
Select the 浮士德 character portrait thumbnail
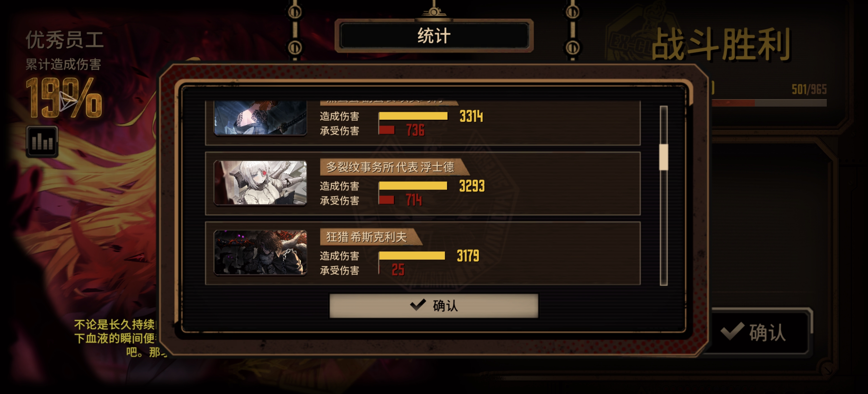click(x=260, y=183)
